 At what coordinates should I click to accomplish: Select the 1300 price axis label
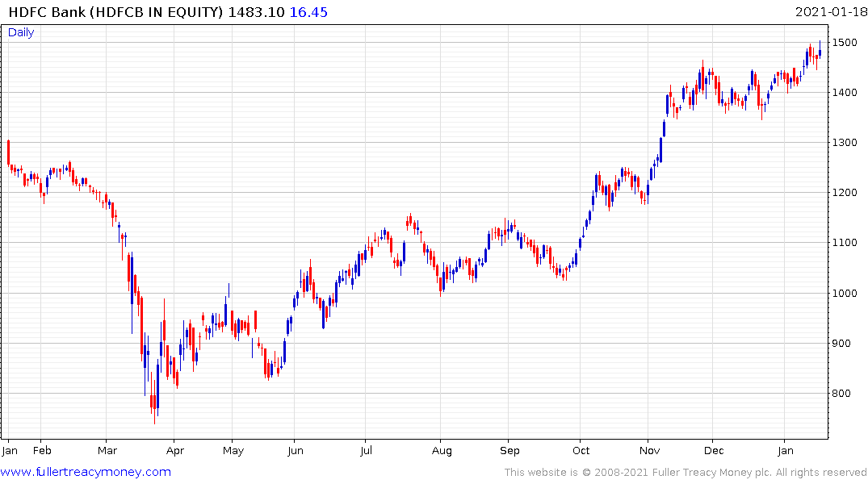pyautogui.click(x=845, y=143)
